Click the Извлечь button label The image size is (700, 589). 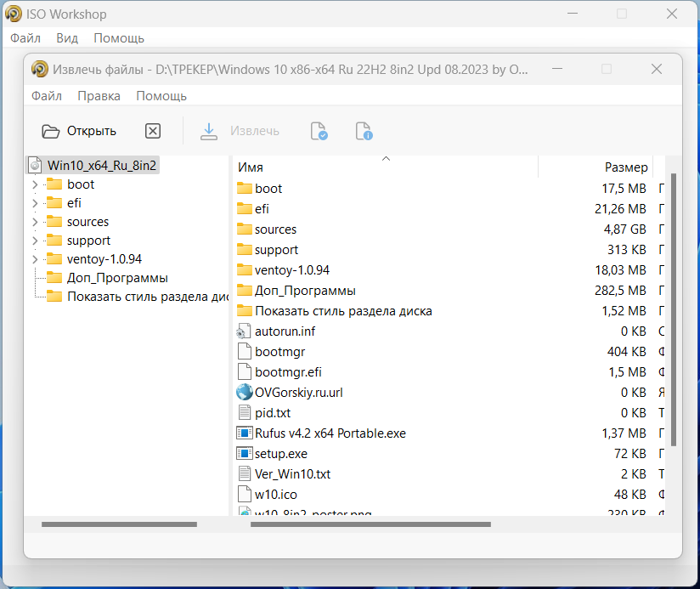click(x=255, y=131)
